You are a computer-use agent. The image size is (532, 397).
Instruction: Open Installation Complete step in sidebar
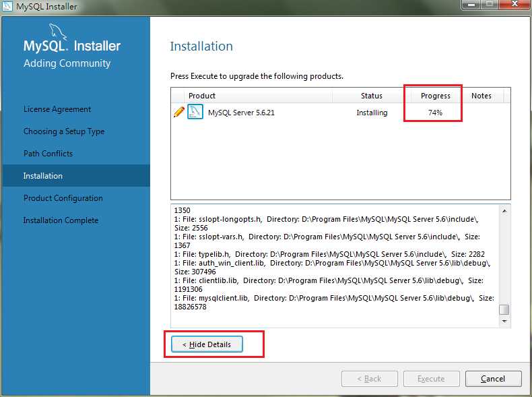pyautogui.click(x=61, y=220)
